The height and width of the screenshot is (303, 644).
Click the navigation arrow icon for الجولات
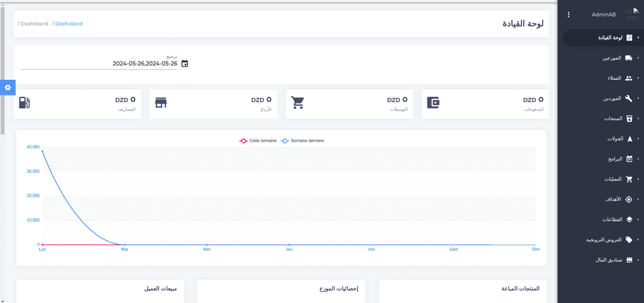pos(629,139)
